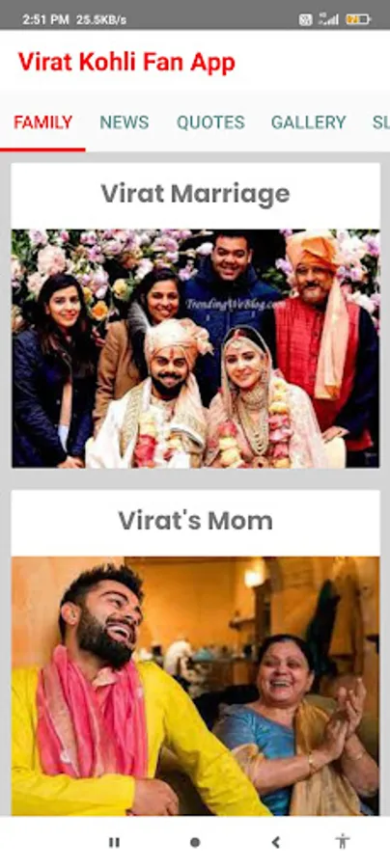390x868 pixels.
Task: Switch to the FAMILY tab
Action: point(42,122)
